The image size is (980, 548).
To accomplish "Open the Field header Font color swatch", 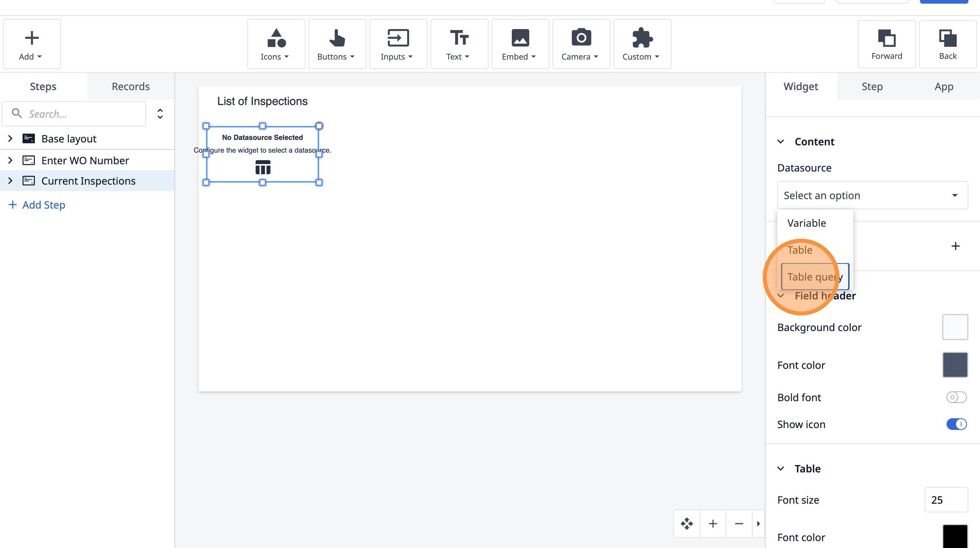I will pyautogui.click(x=955, y=364).
